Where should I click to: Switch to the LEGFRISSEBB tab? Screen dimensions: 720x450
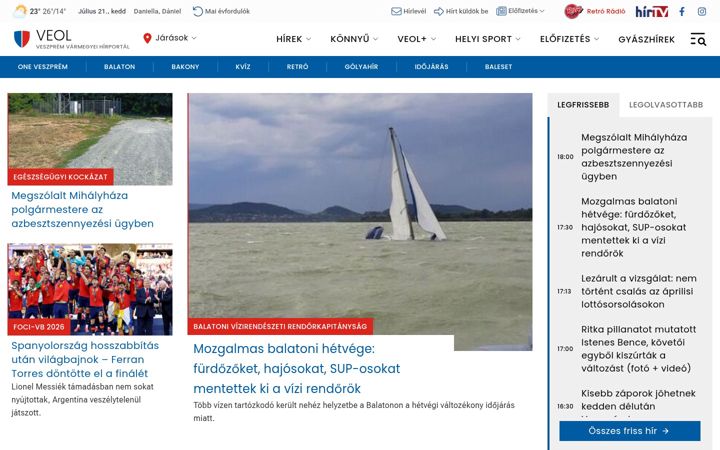click(x=583, y=105)
